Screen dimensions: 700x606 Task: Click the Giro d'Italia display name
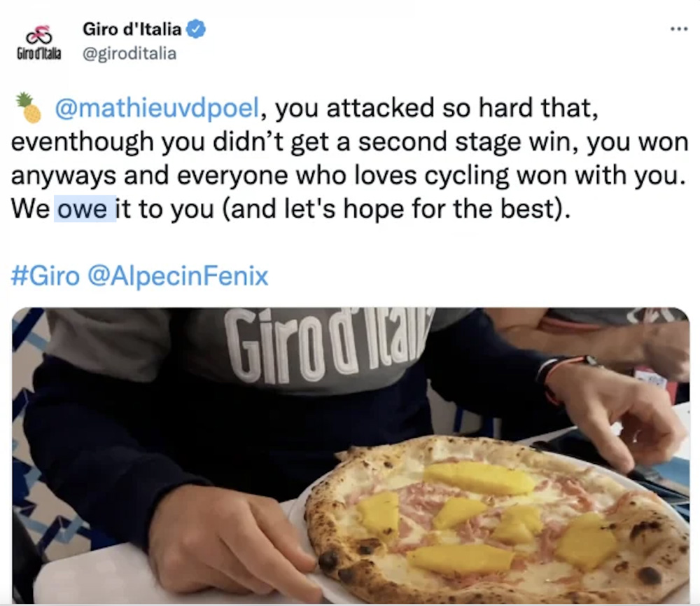132,29
